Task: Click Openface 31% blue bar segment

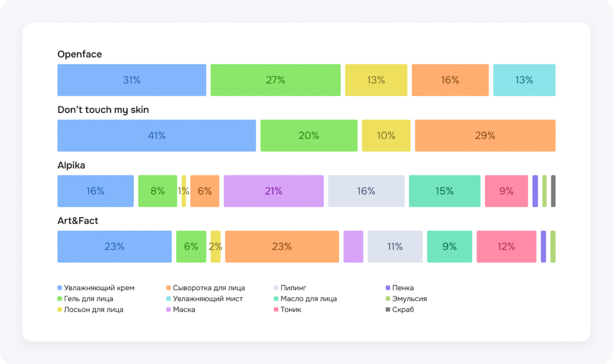Action: (131, 80)
